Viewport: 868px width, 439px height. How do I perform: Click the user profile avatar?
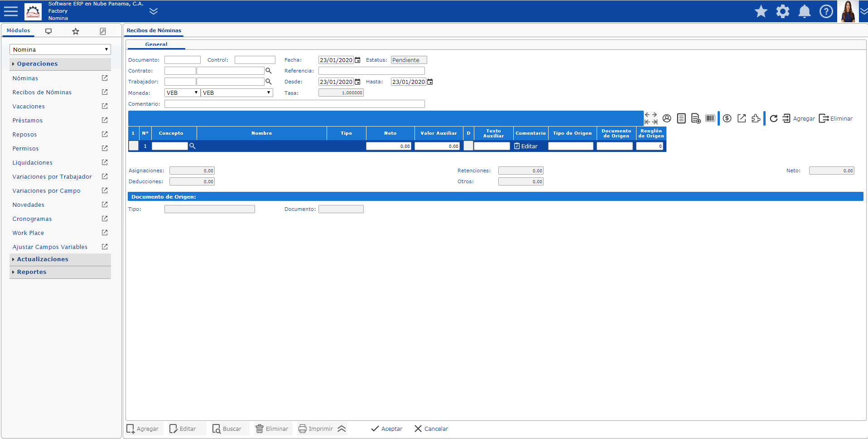click(848, 11)
